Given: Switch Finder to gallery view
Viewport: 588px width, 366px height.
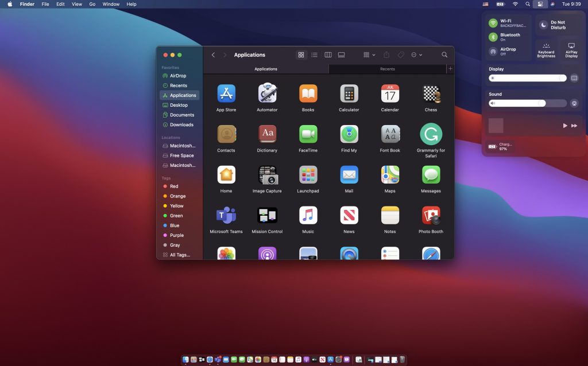Looking at the screenshot, I should point(341,54).
